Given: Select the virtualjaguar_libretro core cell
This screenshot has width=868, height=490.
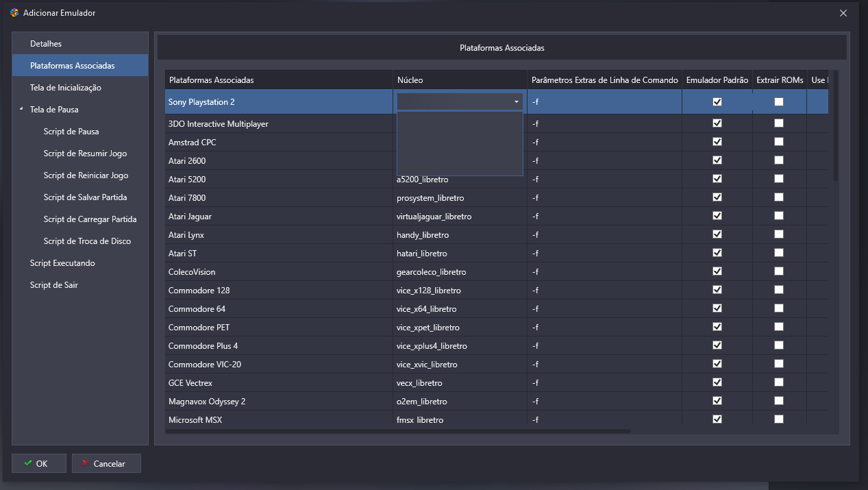Looking at the screenshot, I should pyautogui.click(x=460, y=216).
